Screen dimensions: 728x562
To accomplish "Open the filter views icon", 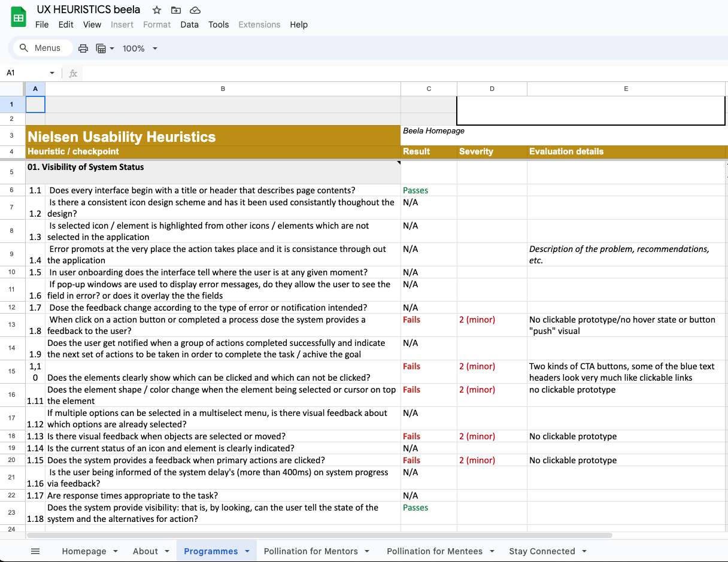I will tap(101, 48).
